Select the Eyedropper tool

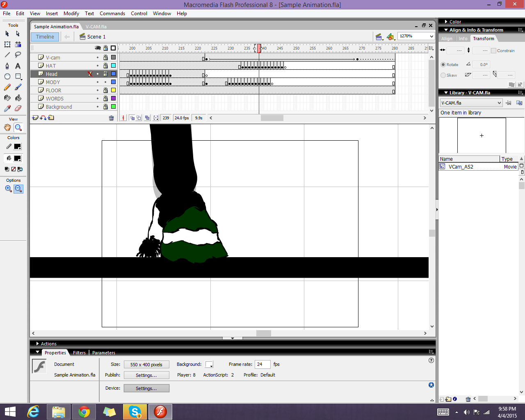click(7, 107)
